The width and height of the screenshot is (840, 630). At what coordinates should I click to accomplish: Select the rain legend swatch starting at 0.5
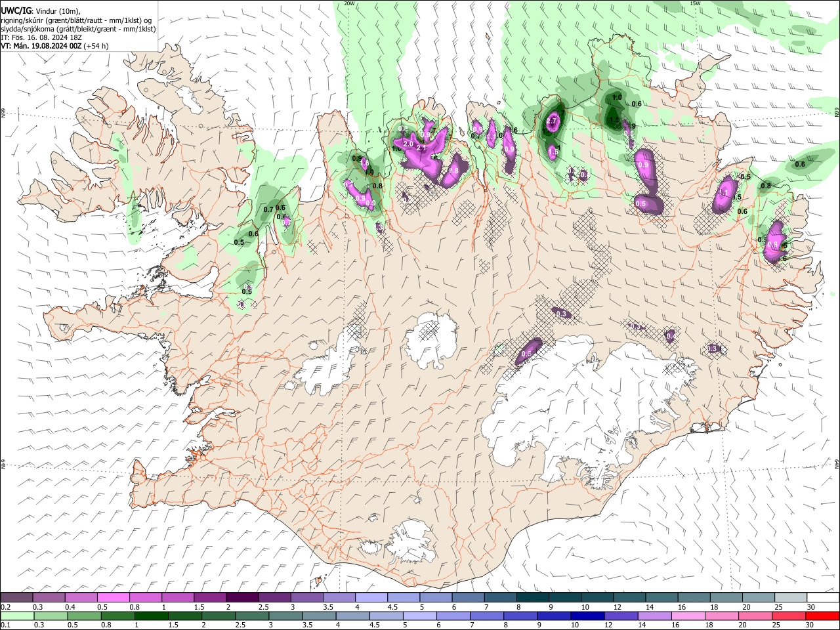pos(84,616)
